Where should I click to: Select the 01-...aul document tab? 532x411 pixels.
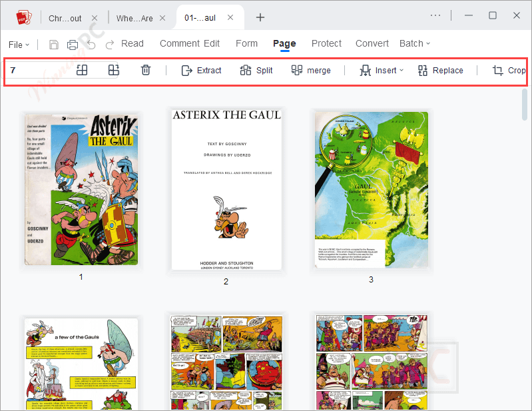click(x=200, y=18)
